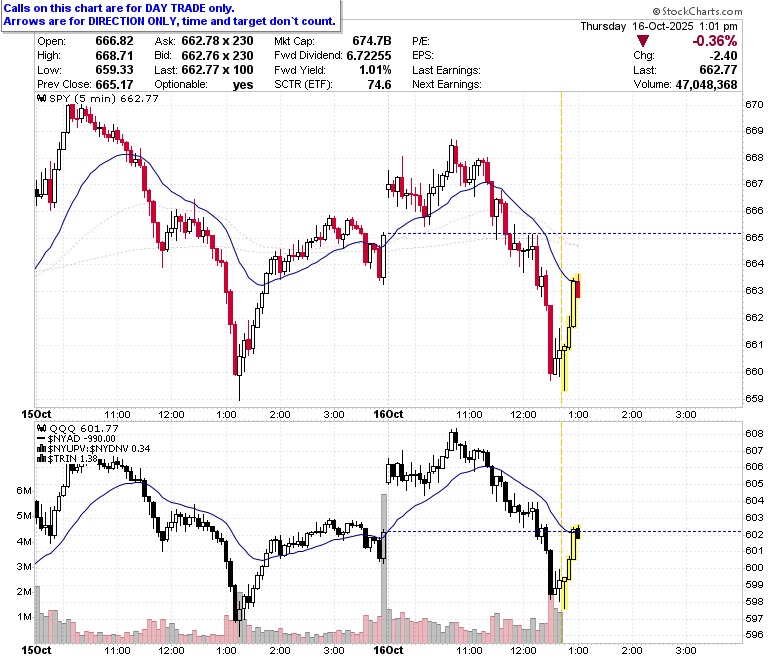Click the QQQ candlestick legend icon
Screen dimensions: 780x659
point(42,428)
